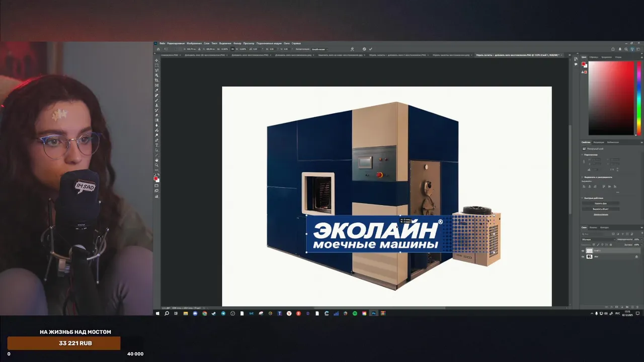
Task: Switch to the Образцы tab
Action: (x=594, y=57)
